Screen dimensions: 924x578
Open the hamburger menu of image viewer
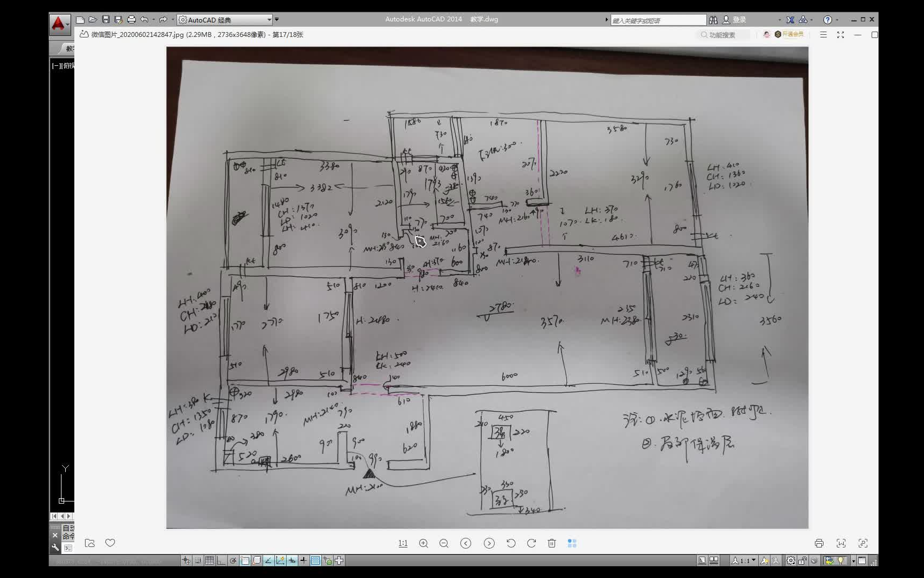[823, 35]
